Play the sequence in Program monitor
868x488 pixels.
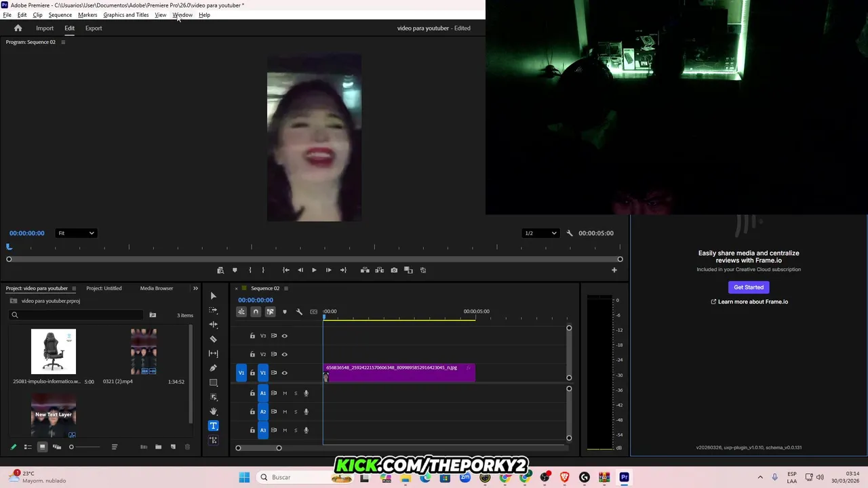click(x=314, y=270)
